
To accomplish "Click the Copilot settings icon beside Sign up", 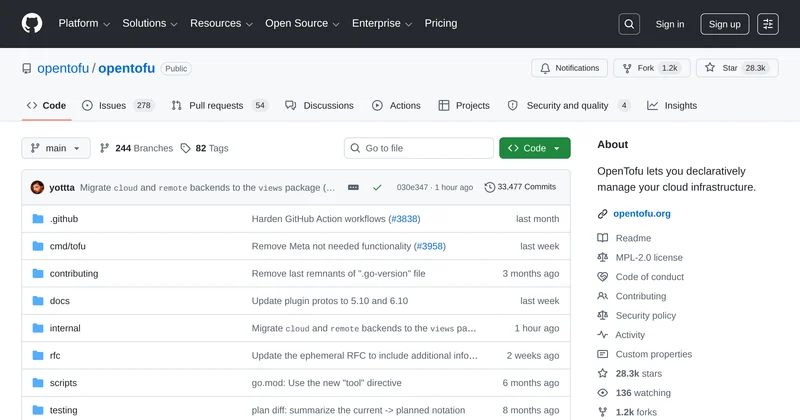I will pos(768,24).
